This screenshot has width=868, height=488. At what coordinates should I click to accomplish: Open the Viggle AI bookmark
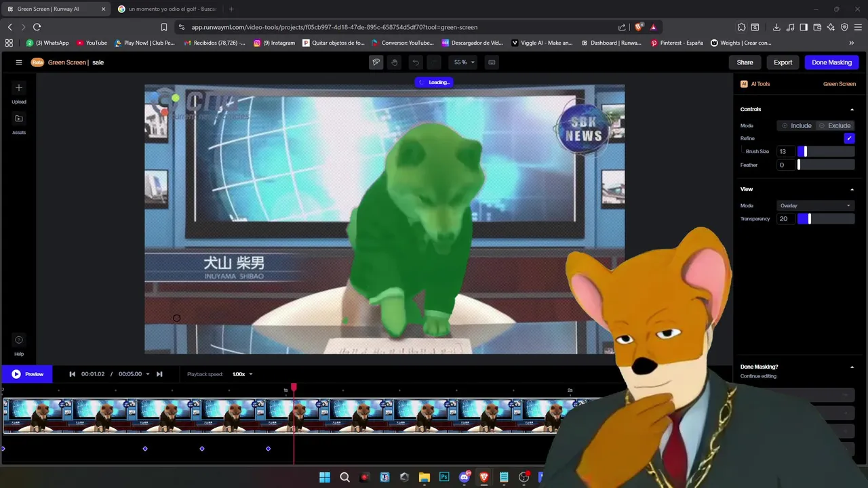[x=542, y=43]
